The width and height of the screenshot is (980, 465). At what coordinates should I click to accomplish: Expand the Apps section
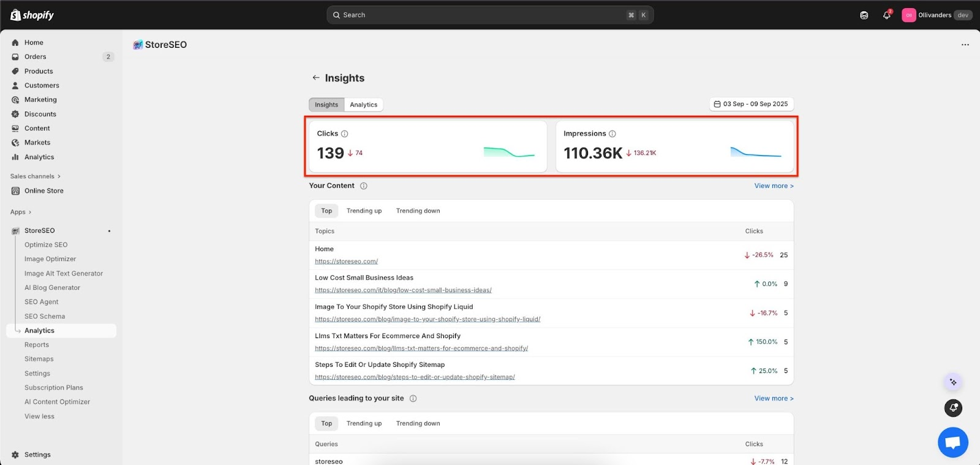click(x=20, y=212)
